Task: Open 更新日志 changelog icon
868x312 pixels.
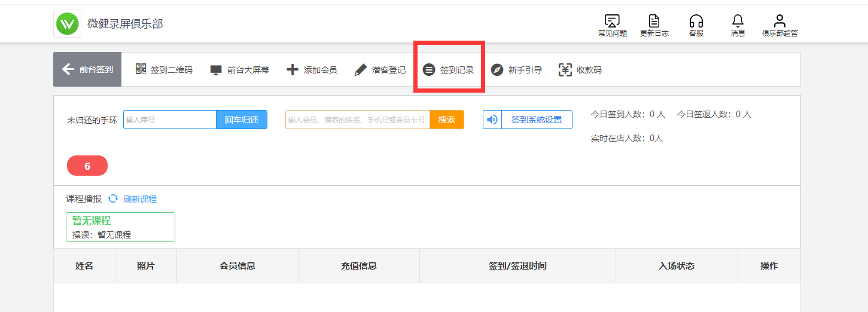Action: coord(654,22)
